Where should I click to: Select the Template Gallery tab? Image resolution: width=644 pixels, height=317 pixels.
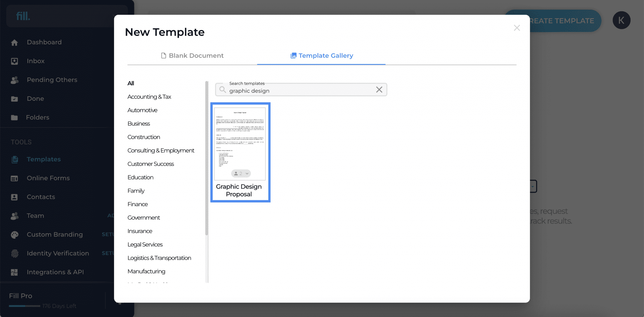[322, 55]
